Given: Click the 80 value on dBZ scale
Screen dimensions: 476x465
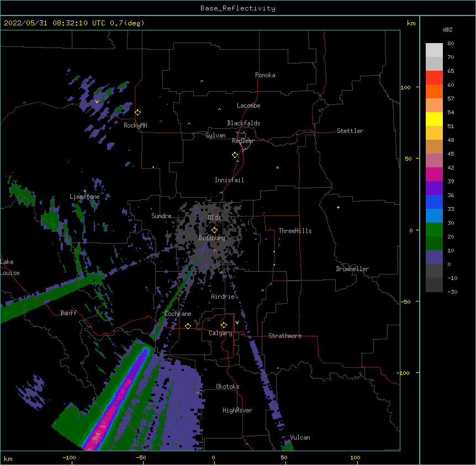Looking at the screenshot, I should point(451,44).
